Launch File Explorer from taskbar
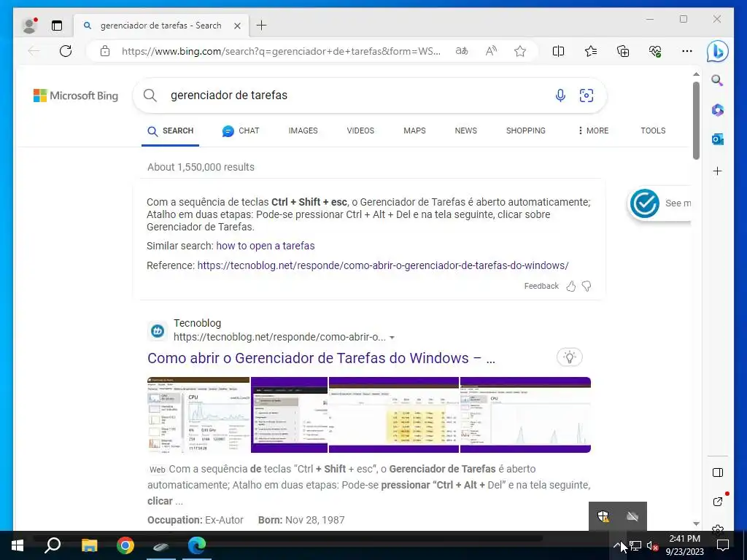This screenshot has height=560, width=747. click(x=89, y=545)
